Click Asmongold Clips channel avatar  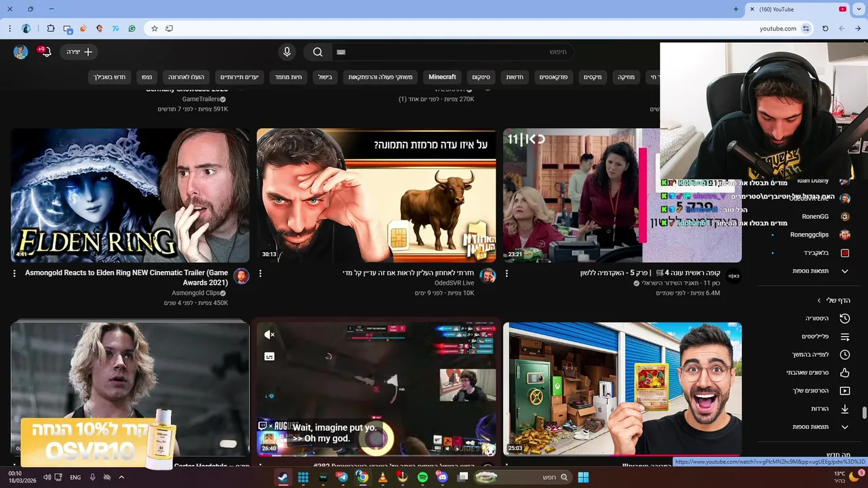(241, 276)
